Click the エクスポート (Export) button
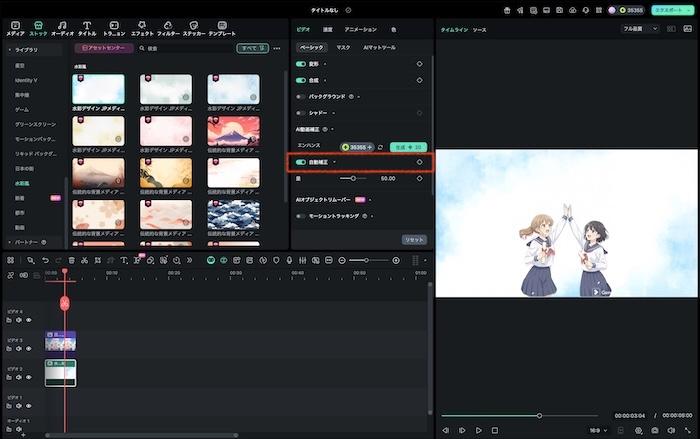 (x=672, y=10)
